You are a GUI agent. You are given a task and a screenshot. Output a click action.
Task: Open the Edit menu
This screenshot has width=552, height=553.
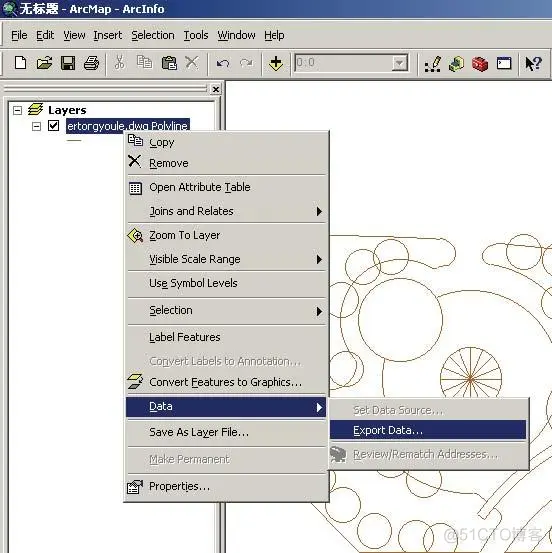point(45,35)
